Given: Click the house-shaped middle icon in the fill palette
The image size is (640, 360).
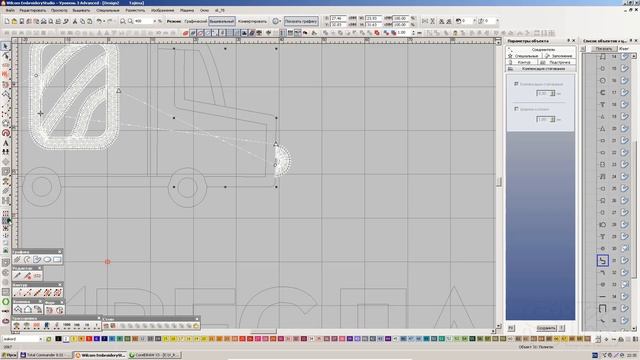Looking at the screenshot, I should coord(27,309).
